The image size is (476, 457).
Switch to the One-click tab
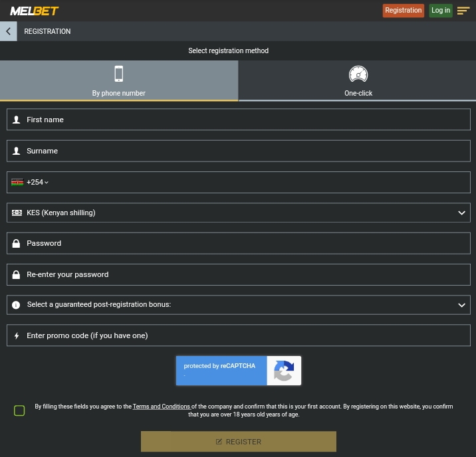[x=357, y=80]
